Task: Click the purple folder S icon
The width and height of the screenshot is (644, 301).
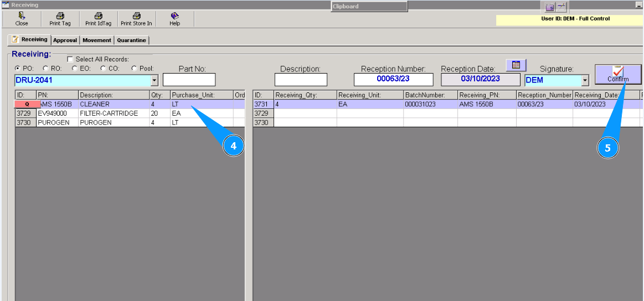Action: coord(550,7)
